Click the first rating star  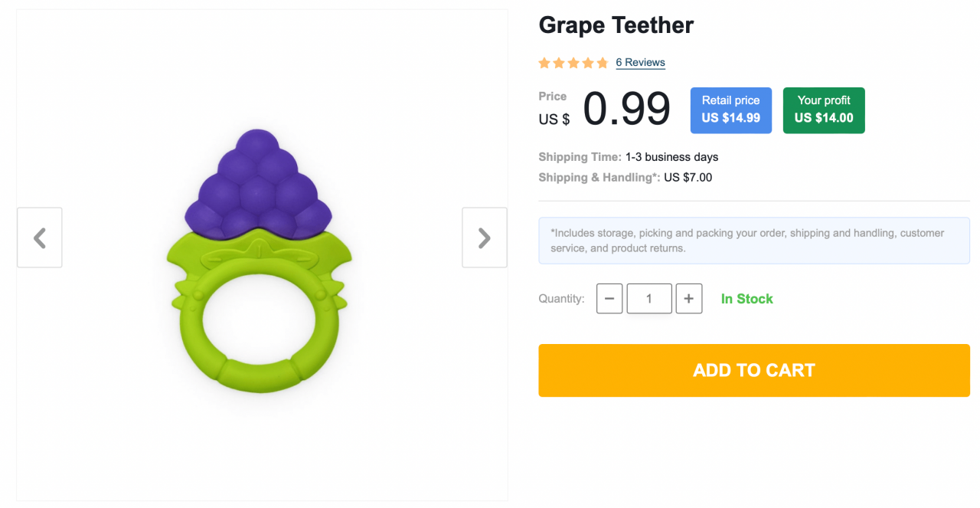click(544, 63)
